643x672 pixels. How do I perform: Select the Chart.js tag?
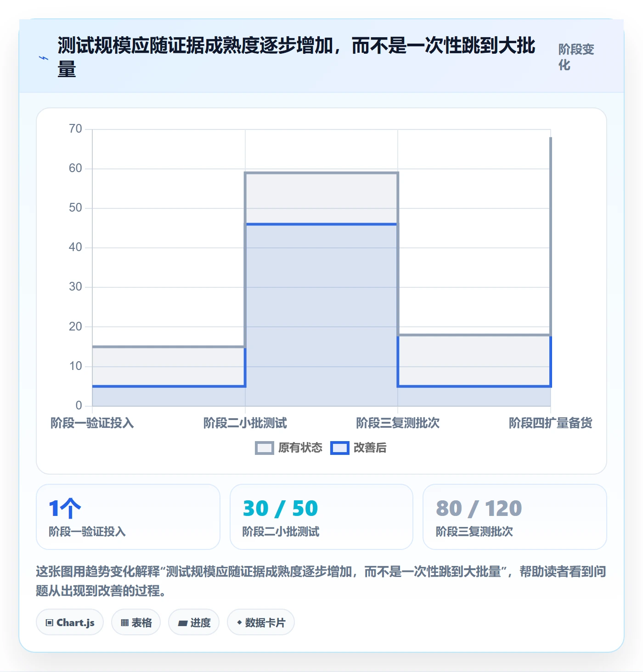[x=70, y=622]
